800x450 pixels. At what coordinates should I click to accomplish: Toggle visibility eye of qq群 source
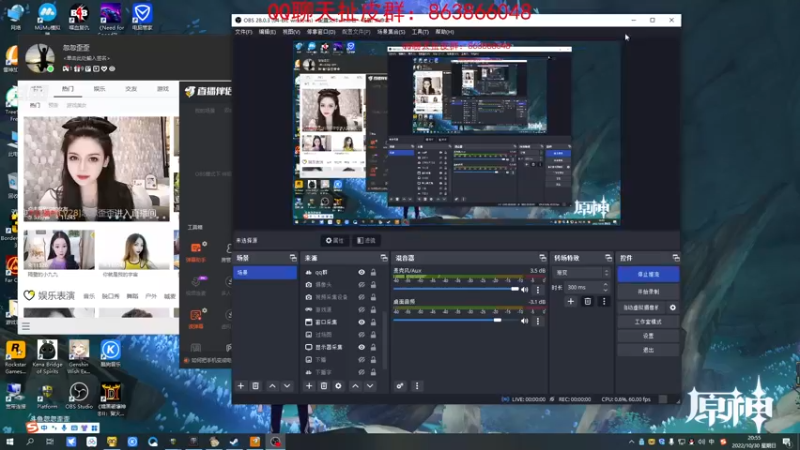361,272
